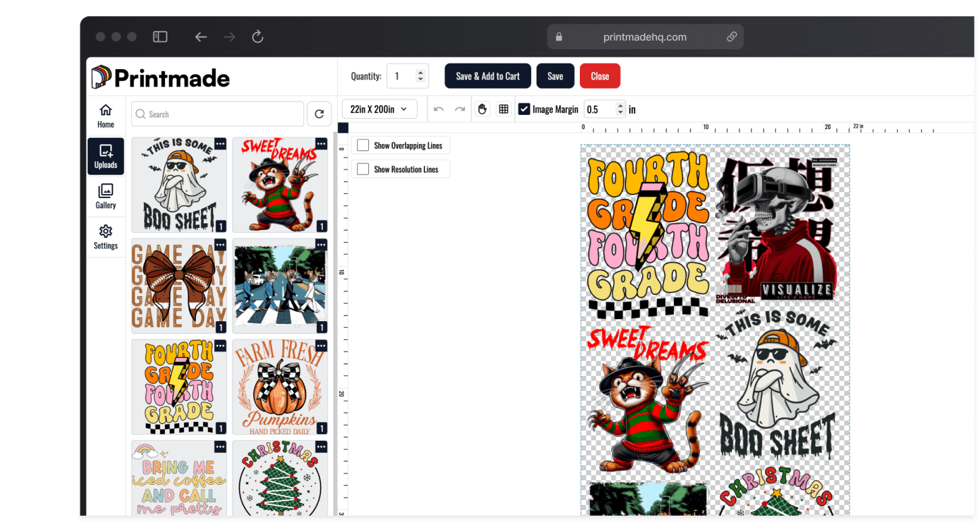Select the hand pan tool
Screen dimensions: 980x524
tap(482, 110)
